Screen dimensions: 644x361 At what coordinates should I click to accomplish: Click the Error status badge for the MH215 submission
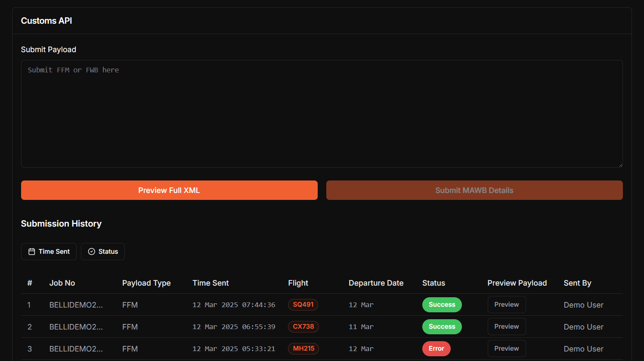437,349
